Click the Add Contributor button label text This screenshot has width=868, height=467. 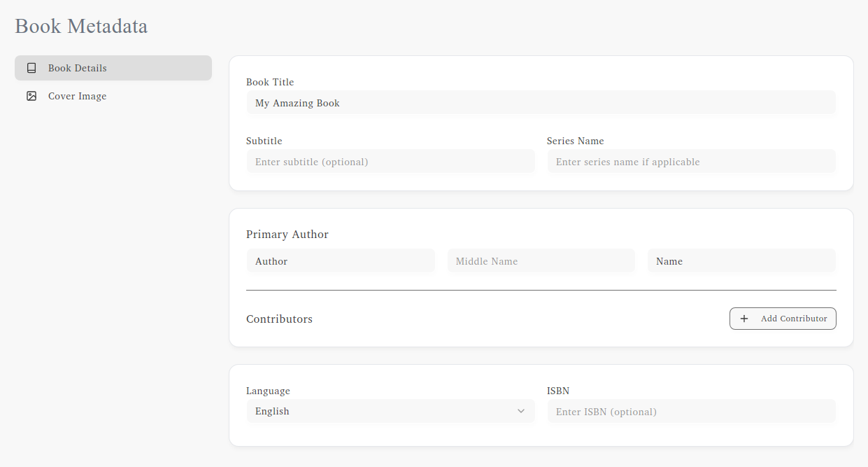[x=793, y=319]
